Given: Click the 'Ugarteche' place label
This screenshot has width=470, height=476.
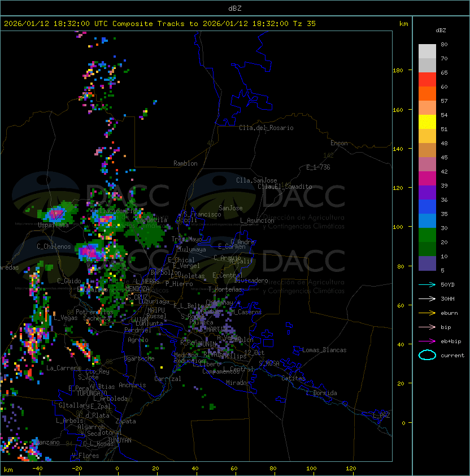Looking at the screenshot, I should (x=139, y=358).
